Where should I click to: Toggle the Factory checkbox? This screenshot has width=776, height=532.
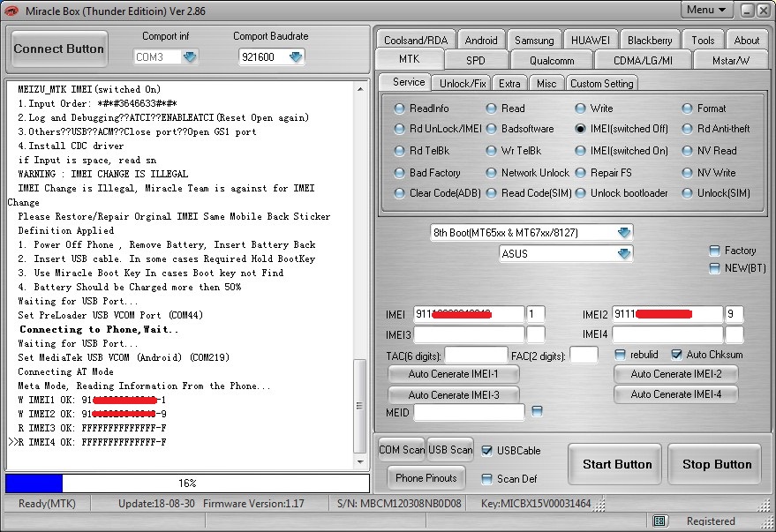pos(714,251)
